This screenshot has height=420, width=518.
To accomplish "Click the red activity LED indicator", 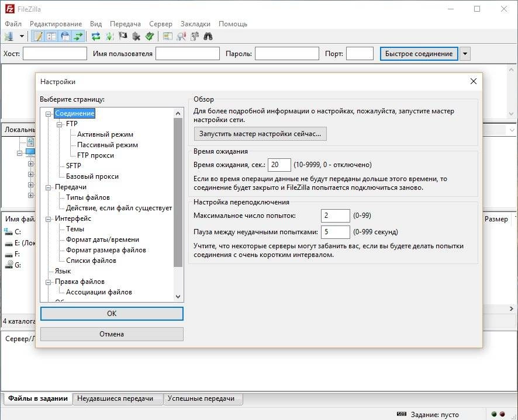I will tap(502, 414).
